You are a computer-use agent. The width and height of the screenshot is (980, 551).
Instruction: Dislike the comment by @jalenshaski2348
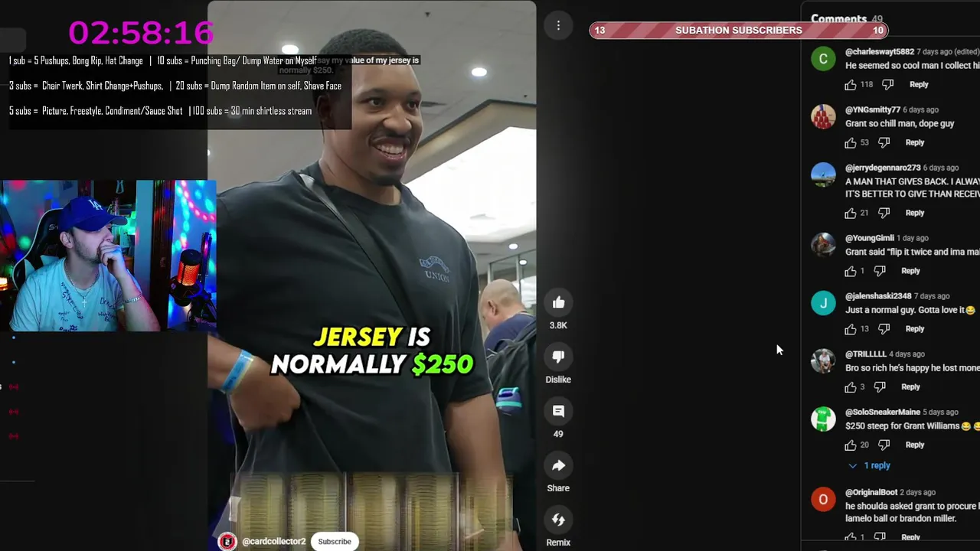point(884,329)
